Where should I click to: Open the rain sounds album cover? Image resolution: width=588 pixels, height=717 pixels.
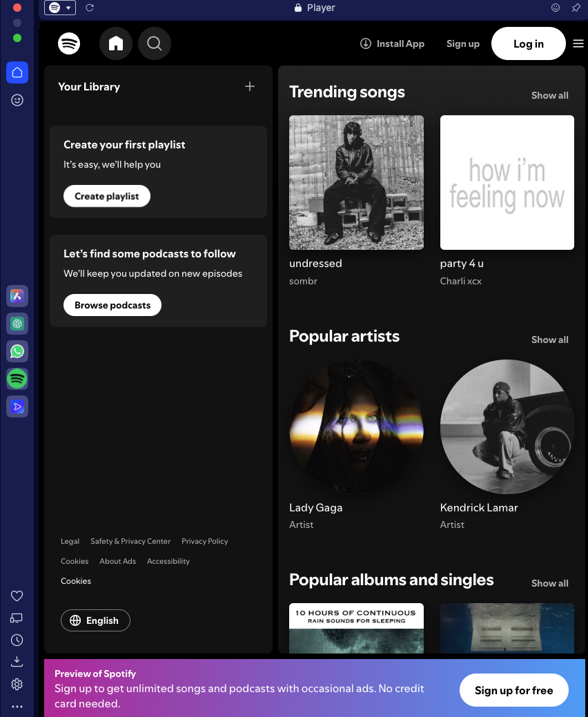pyautogui.click(x=357, y=628)
